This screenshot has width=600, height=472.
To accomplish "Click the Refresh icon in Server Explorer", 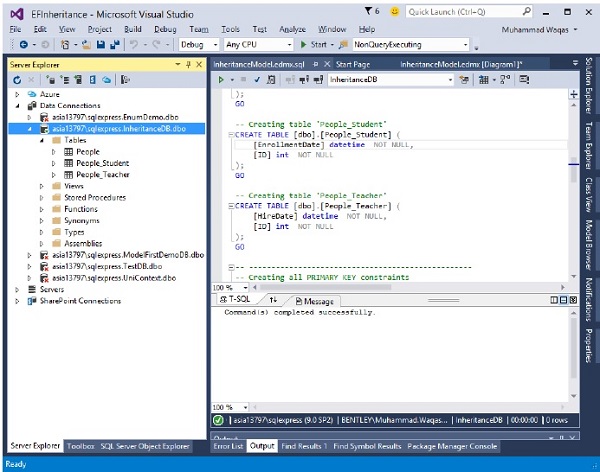I will point(15,78).
